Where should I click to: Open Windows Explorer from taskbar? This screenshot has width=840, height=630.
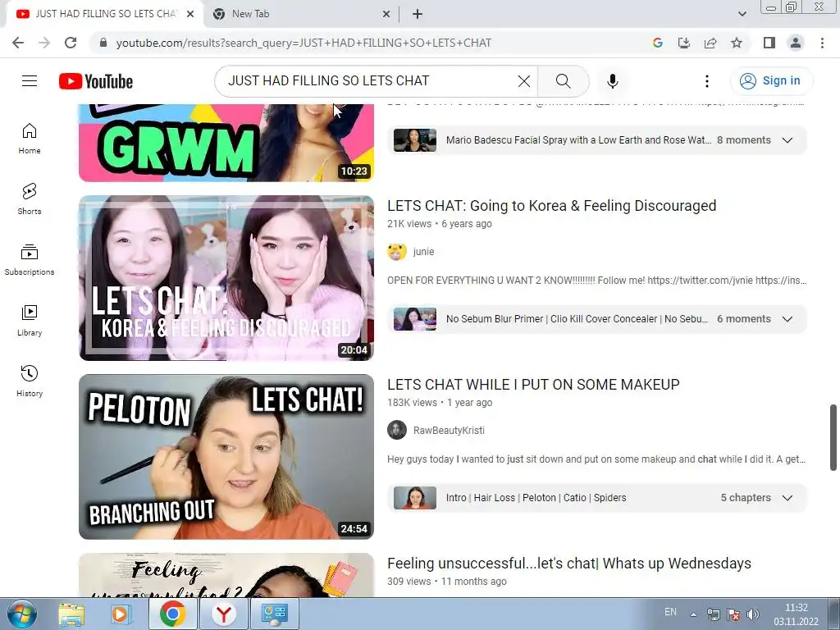pyautogui.click(x=71, y=614)
